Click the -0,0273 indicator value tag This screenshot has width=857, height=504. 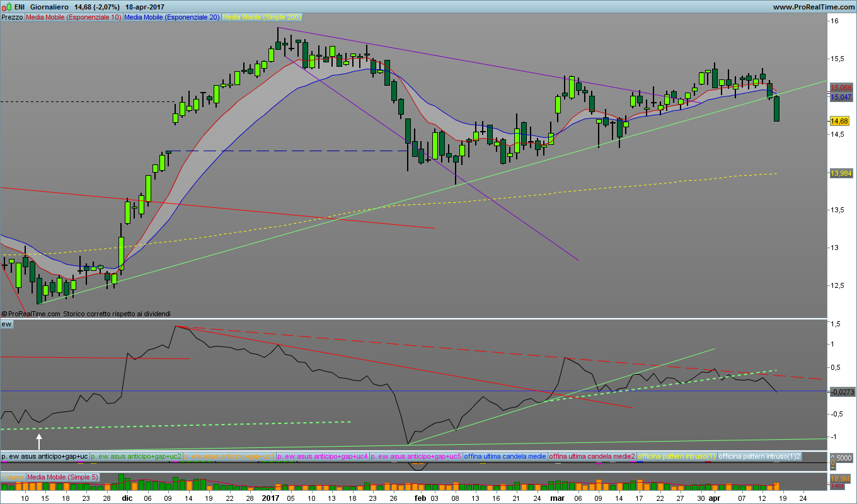pos(842,391)
